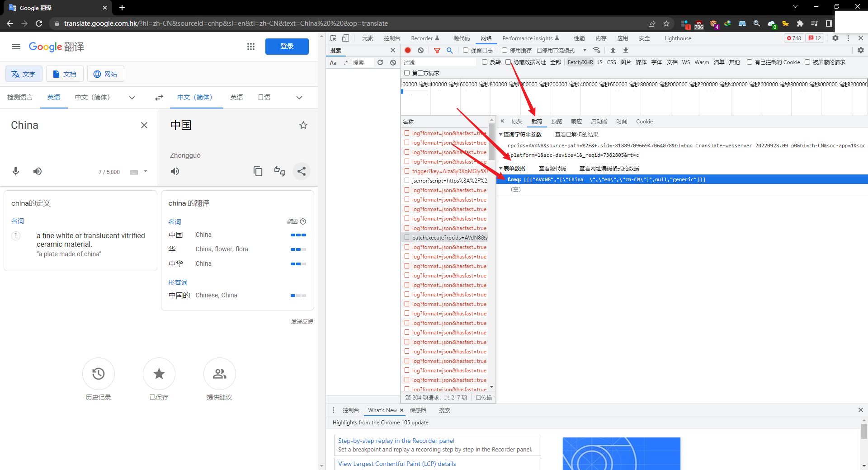The width and height of the screenshot is (868, 470).
Task: Copy the translation result to clipboard
Action: point(258,171)
